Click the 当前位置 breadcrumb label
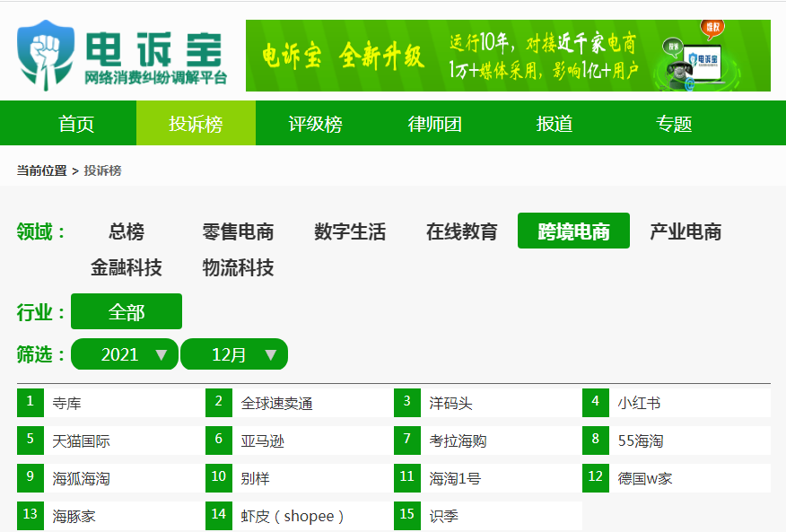 [x=41, y=170]
